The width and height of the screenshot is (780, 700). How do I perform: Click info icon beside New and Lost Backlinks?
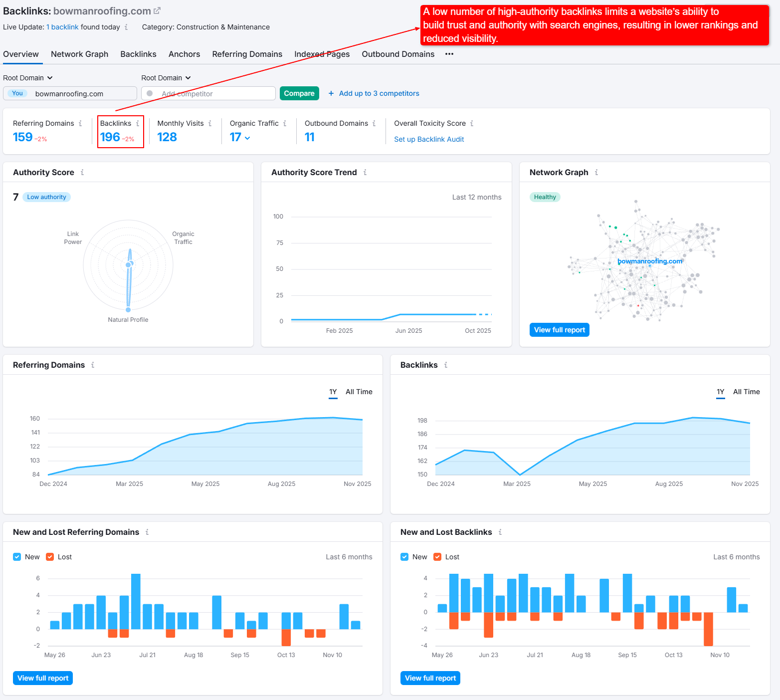coord(500,532)
